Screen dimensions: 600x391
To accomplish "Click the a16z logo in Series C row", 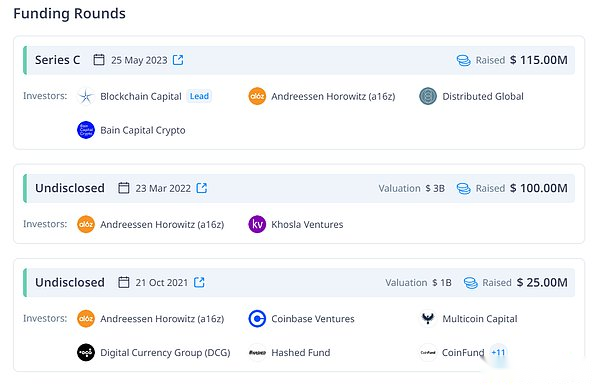I will coord(257,96).
